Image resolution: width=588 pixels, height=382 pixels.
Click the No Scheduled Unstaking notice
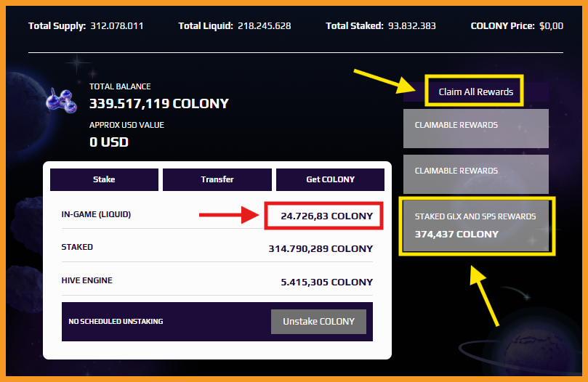tap(116, 322)
